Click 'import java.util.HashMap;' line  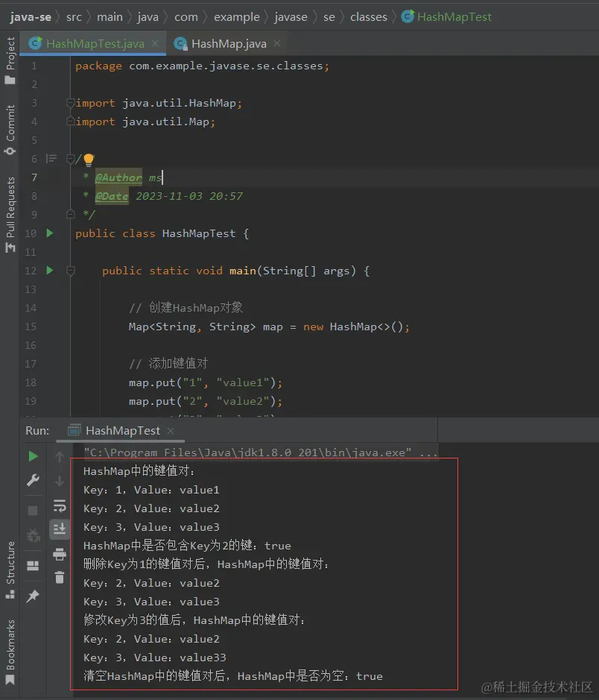[159, 103]
